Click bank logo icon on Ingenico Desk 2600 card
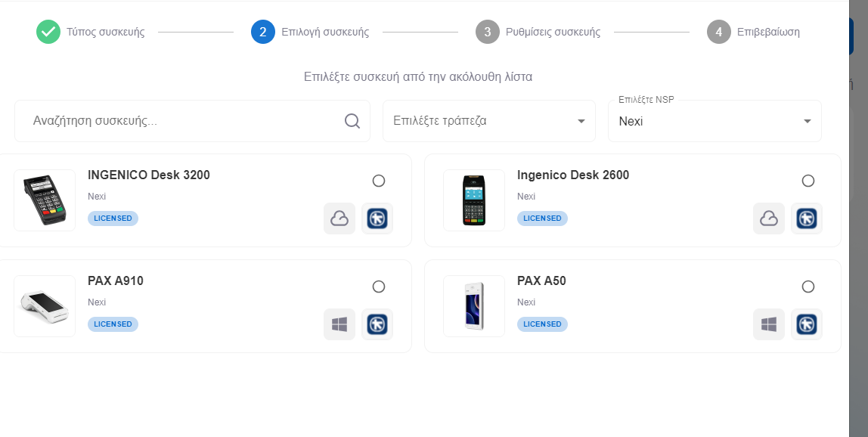Viewport: 868px width, 437px height. 807,218
